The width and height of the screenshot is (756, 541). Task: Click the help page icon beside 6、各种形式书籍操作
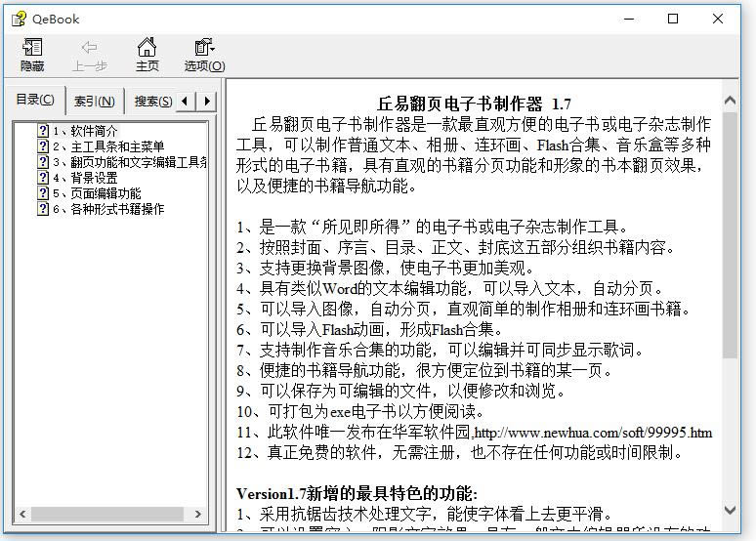click(x=43, y=209)
